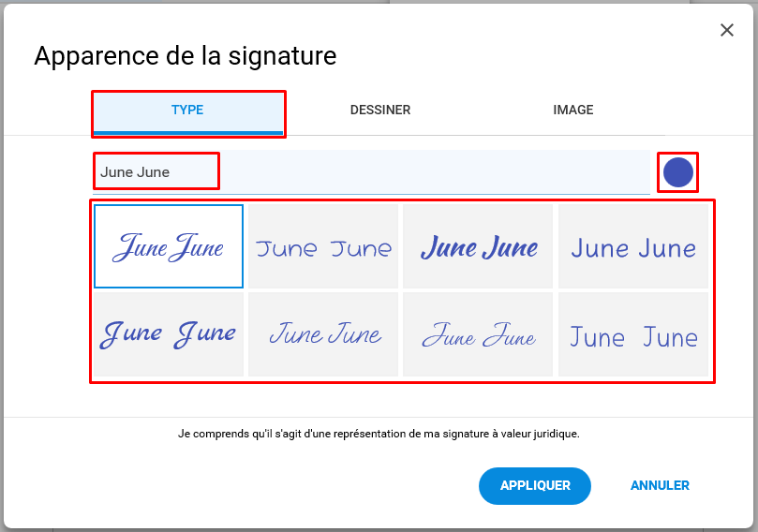
Task: Switch to the DESSINER tab
Action: [380, 110]
